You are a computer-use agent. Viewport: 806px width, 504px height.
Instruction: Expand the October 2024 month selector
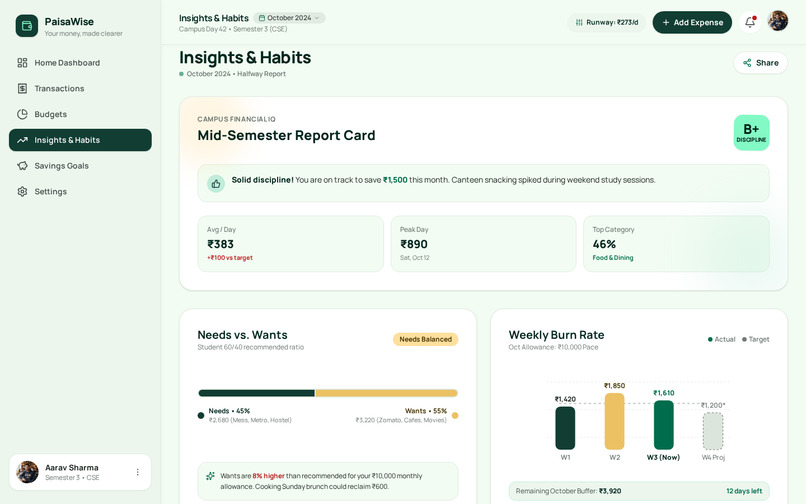tap(289, 18)
